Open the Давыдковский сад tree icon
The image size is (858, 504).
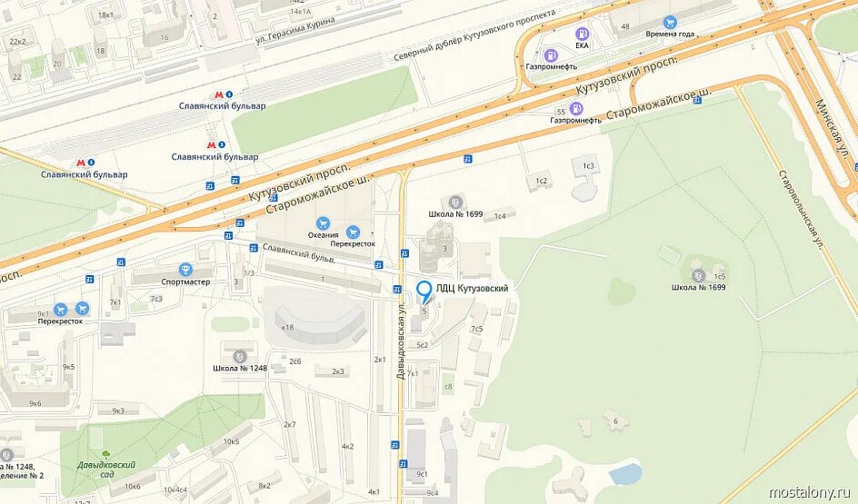click(105, 454)
